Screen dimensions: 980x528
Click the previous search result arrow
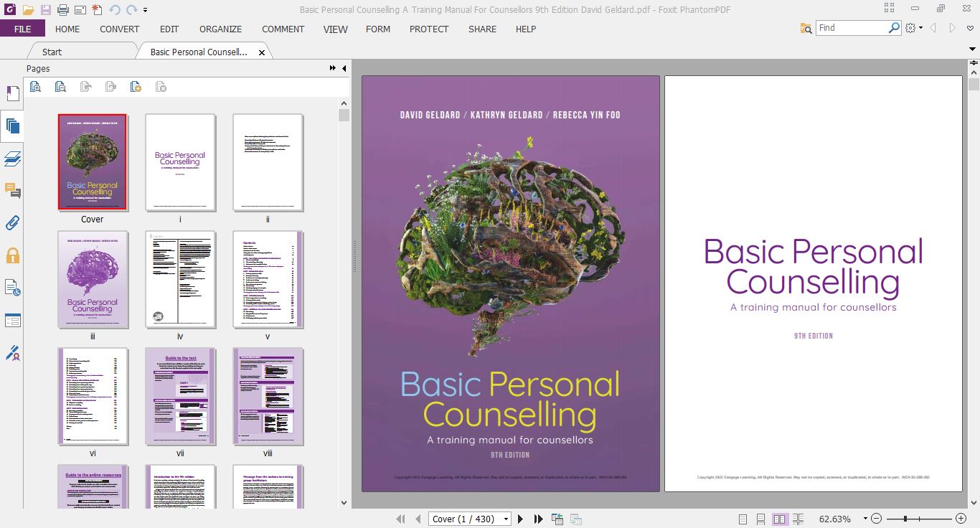[933, 28]
